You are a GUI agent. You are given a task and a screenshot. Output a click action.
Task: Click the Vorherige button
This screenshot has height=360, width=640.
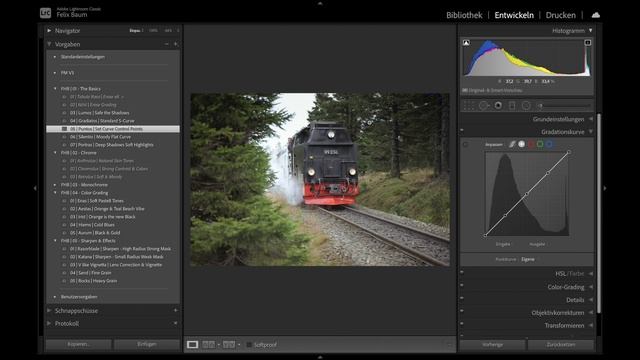tap(493, 345)
